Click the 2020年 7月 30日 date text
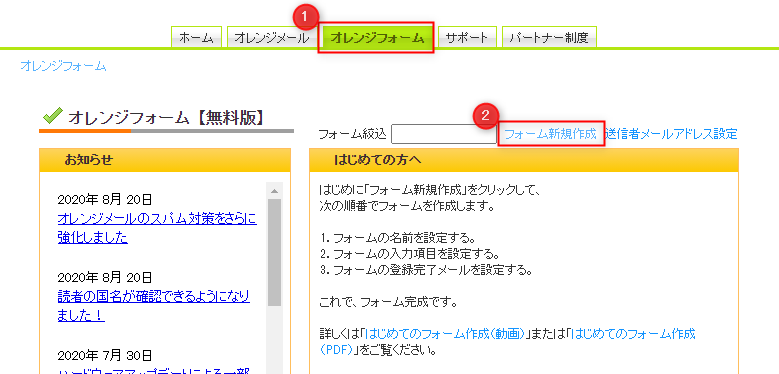This screenshot has height=374, width=779. pyautogui.click(x=105, y=356)
